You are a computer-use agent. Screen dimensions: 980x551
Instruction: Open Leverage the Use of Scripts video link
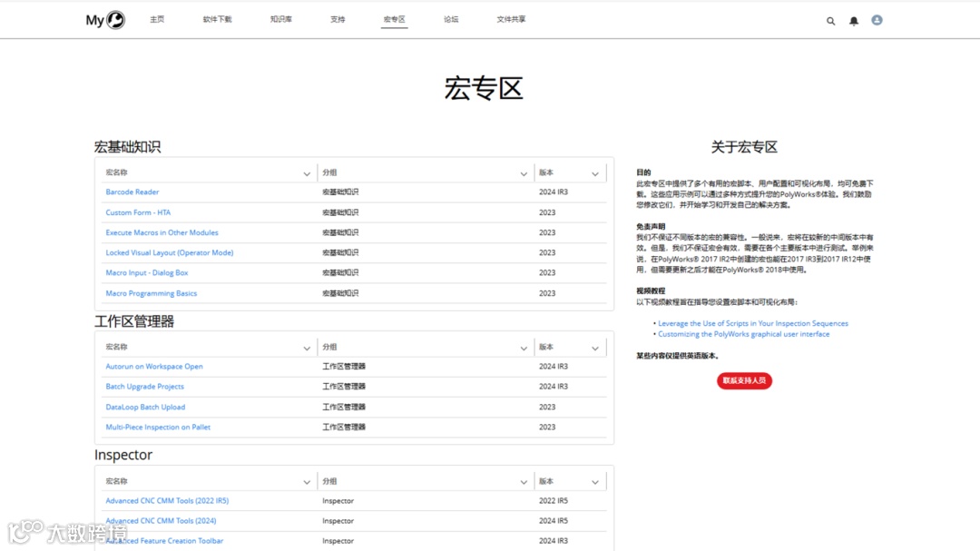(753, 323)
